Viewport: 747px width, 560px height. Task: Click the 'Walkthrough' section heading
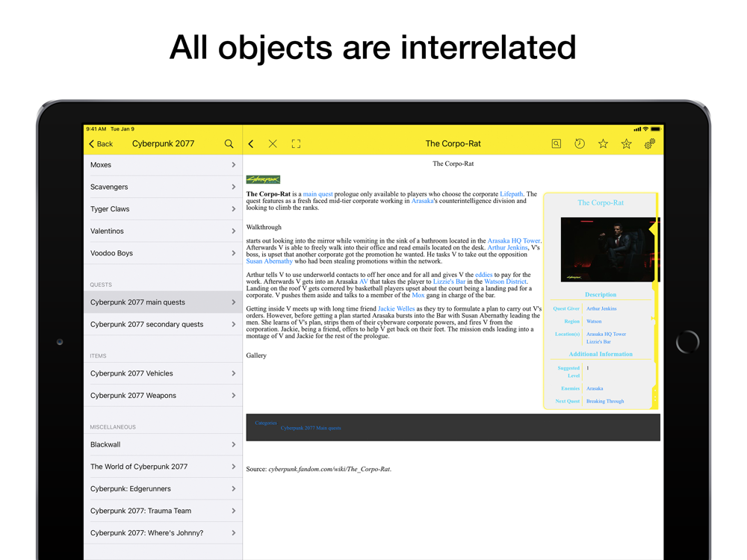[264, 227]
